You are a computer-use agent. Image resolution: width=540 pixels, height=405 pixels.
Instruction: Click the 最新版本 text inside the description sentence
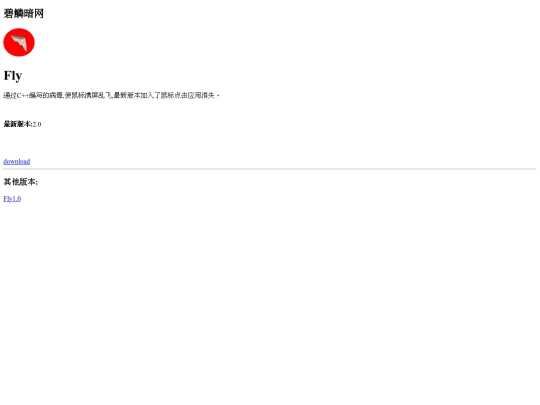tap(127, 95)
